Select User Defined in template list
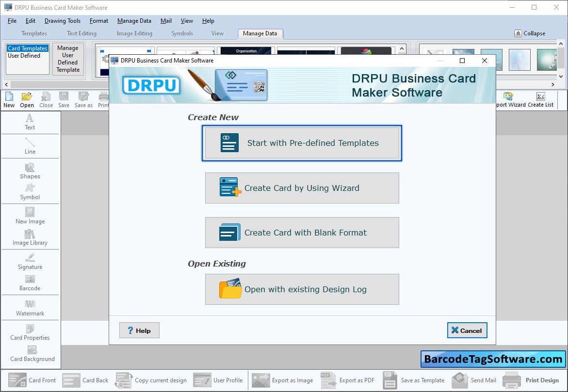568x392 pixels. pyautogui.click(x=24, y=56)
